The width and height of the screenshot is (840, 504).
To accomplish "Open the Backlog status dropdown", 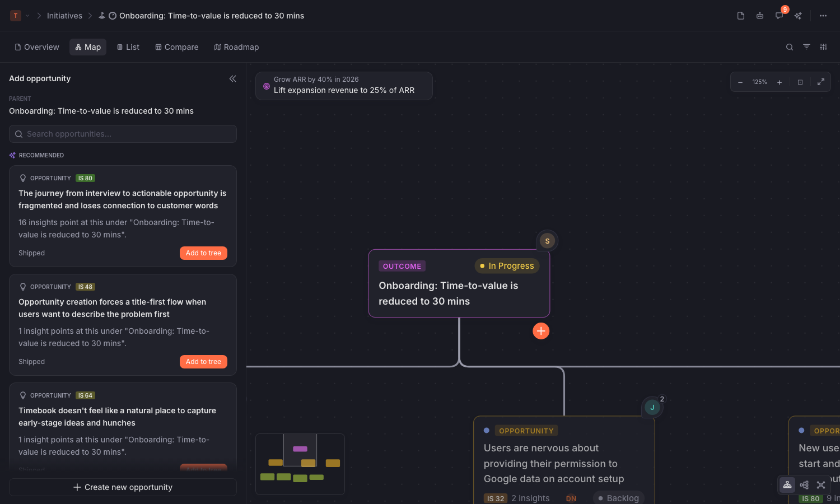I will (x=618, y=498).
